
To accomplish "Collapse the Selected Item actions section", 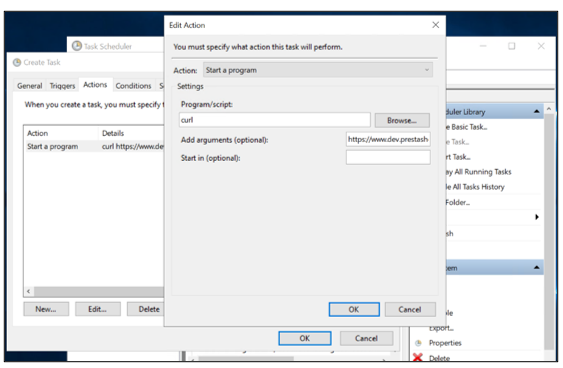I will pyautogui.click(x=536, y=267).
